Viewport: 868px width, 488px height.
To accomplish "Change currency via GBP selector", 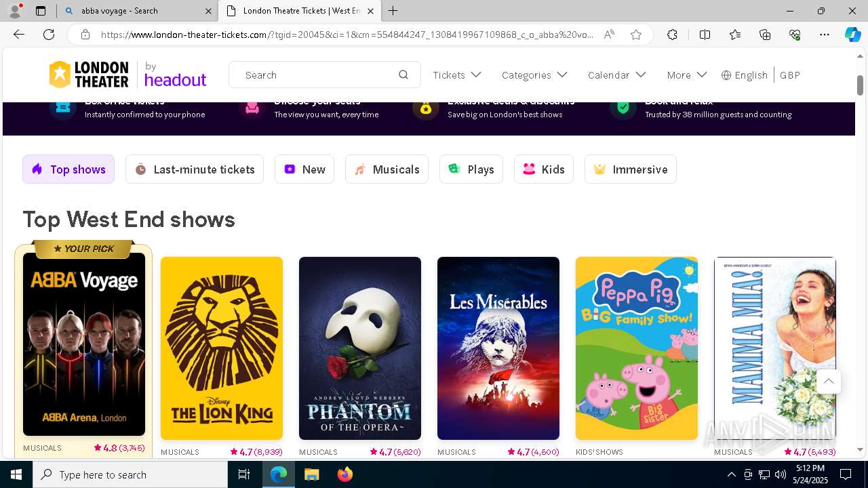I will (789, 75).
